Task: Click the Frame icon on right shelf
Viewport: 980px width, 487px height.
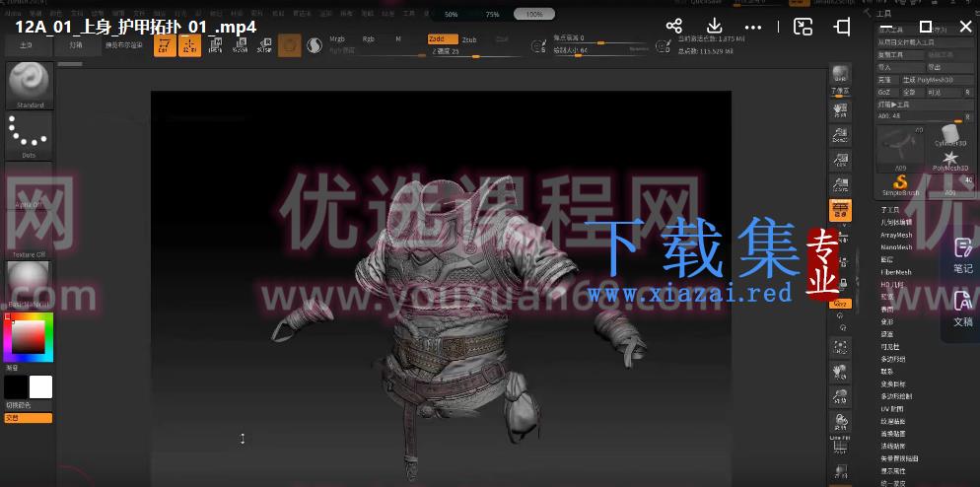Action: pyautogui.click(x=841, y=347)
